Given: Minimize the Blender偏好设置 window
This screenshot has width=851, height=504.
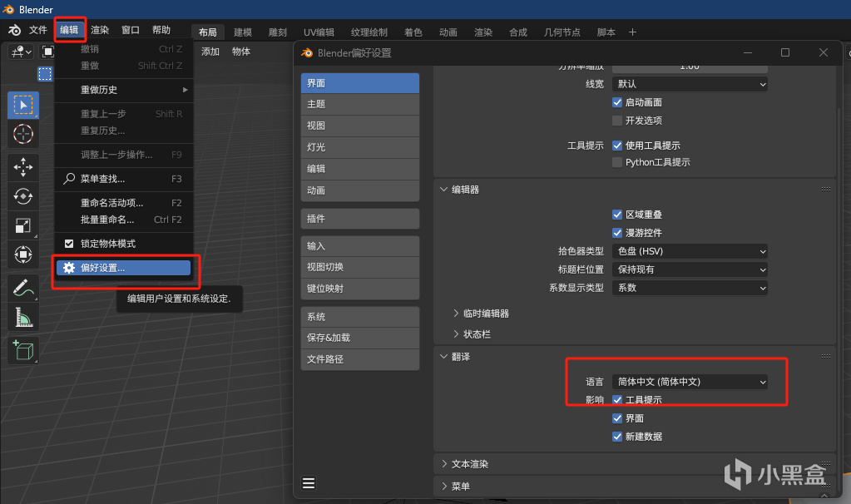Looking at the screenshot, I should [747, 52].
